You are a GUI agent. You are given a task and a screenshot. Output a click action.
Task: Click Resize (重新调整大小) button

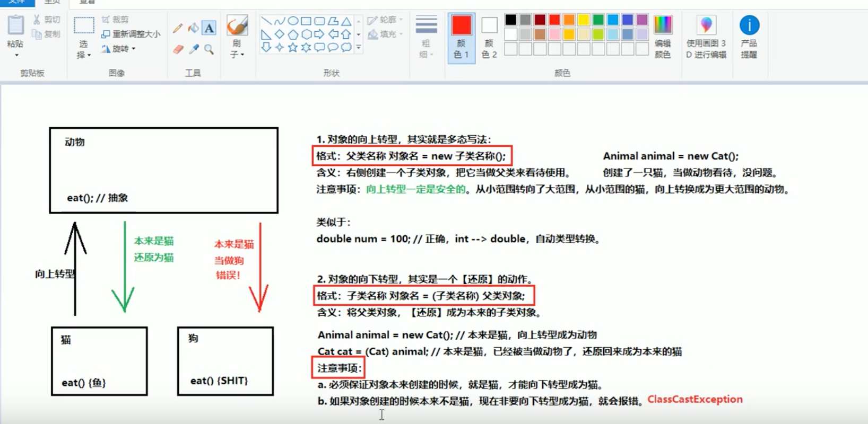point(131,34)
